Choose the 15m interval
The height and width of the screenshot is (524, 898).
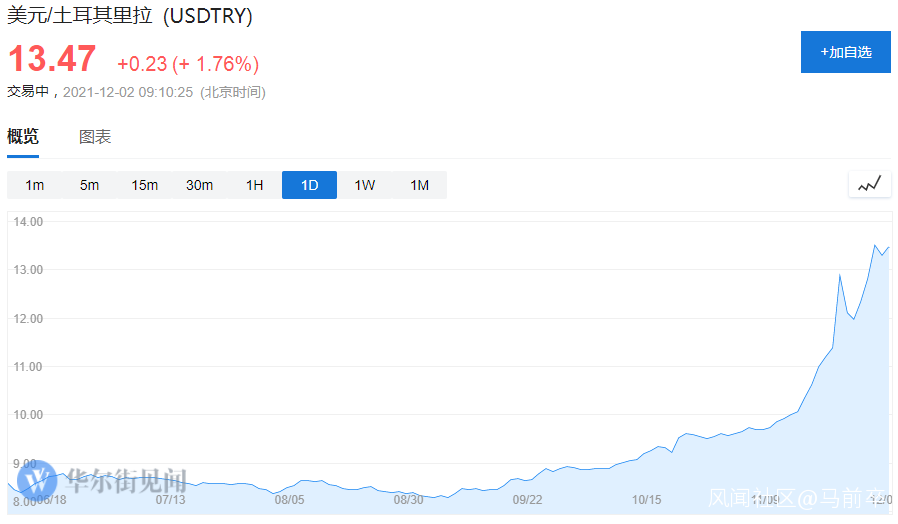144,185
